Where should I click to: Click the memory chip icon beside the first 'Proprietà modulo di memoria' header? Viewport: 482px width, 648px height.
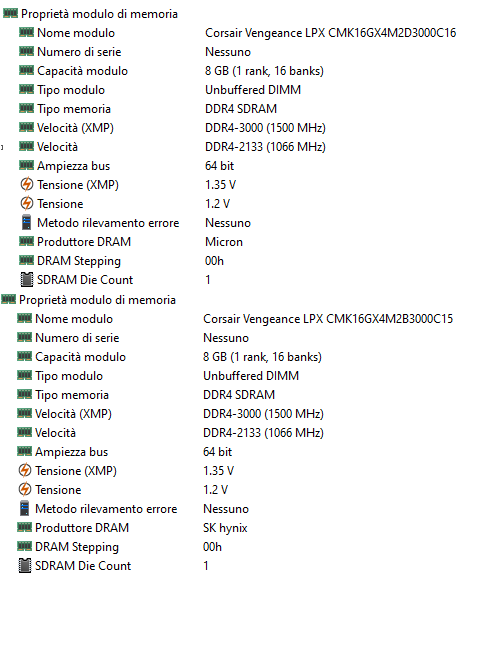(x=10, y=13)
